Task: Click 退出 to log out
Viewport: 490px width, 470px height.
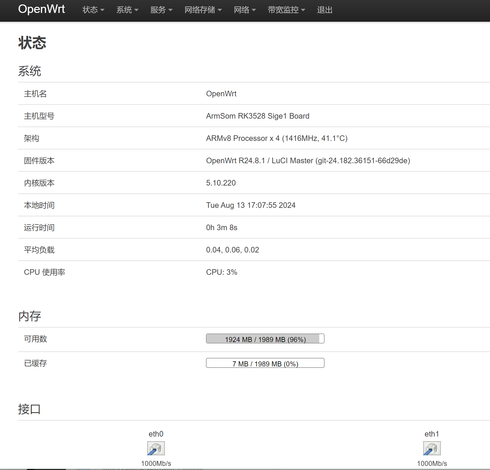Action: (x=325, y=10)
